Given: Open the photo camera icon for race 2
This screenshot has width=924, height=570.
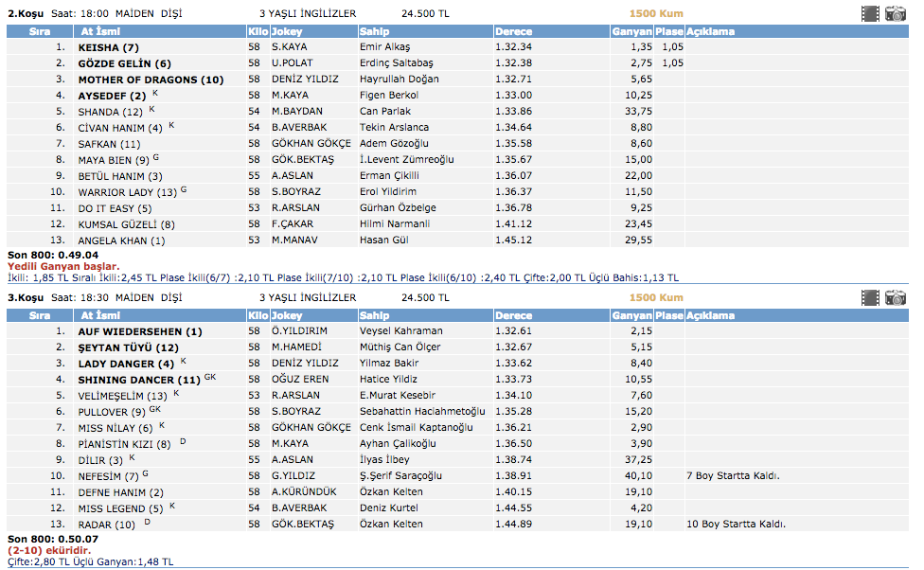Looking at the screenshot, I should tap(895, 13).
